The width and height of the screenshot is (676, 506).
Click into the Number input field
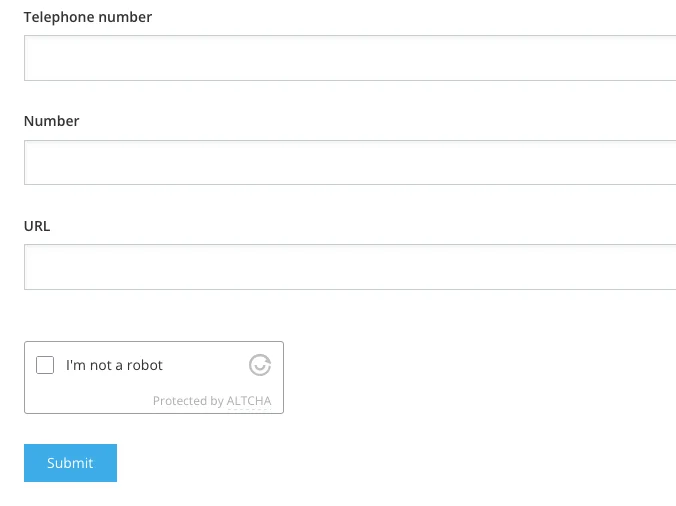coord(350,162)
